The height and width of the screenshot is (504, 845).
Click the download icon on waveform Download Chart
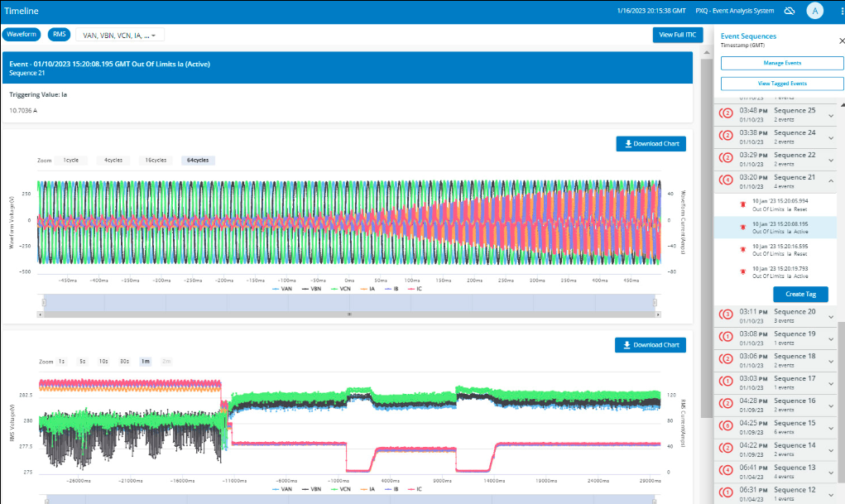628,144
